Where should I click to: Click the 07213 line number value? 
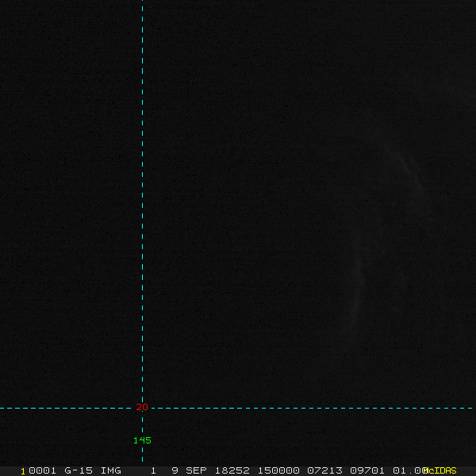[x=324, y=470]
